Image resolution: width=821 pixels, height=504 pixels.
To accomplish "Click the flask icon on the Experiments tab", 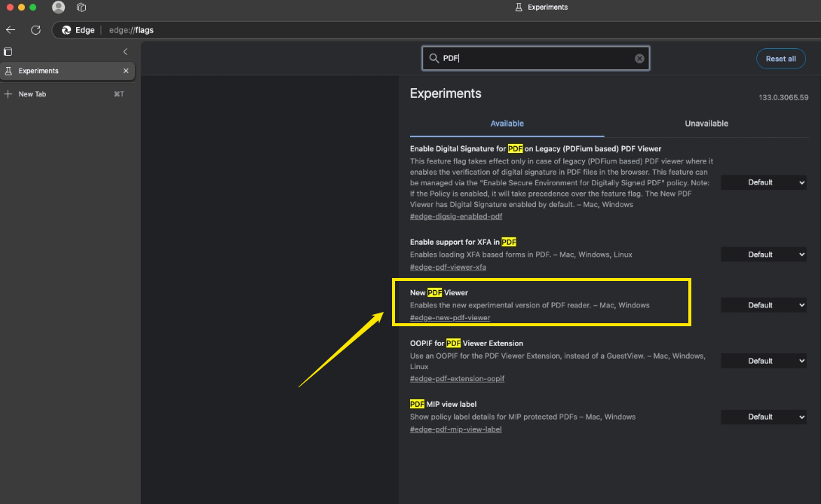I will [x=8, y=71].
